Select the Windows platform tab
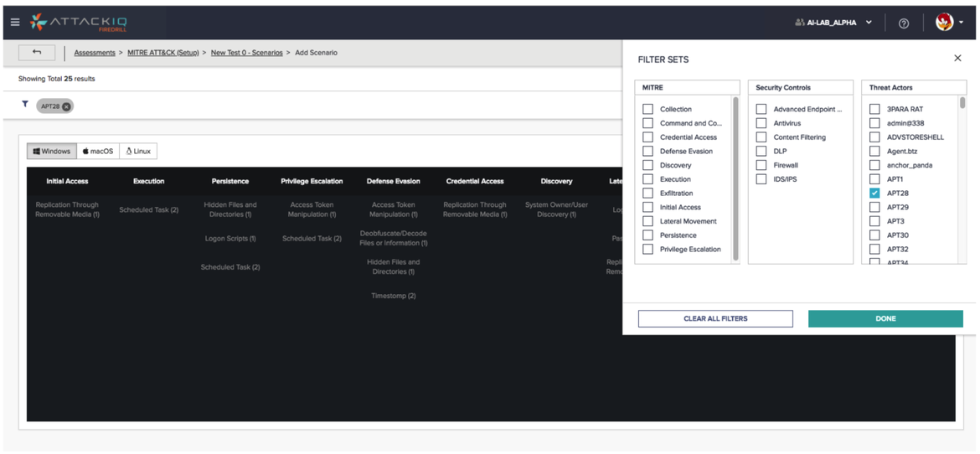 tap(52, 152)
